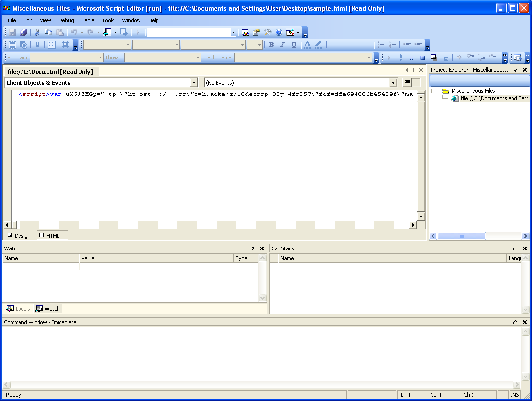
Task: Click the Navigate Backward arrow icon
Action: 106,32
